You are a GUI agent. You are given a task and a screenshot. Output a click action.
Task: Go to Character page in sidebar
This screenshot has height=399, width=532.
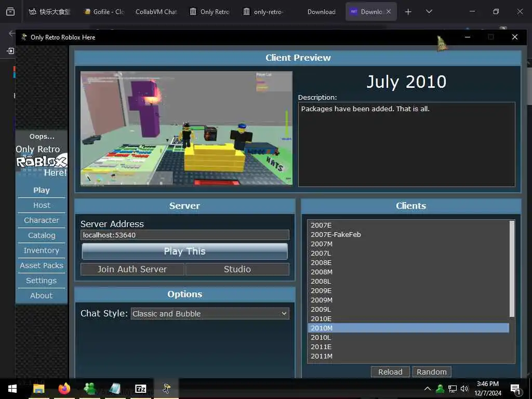42,220
